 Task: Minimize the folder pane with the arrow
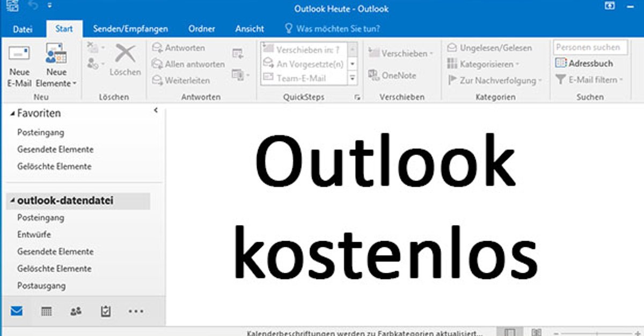coord(156,110)
